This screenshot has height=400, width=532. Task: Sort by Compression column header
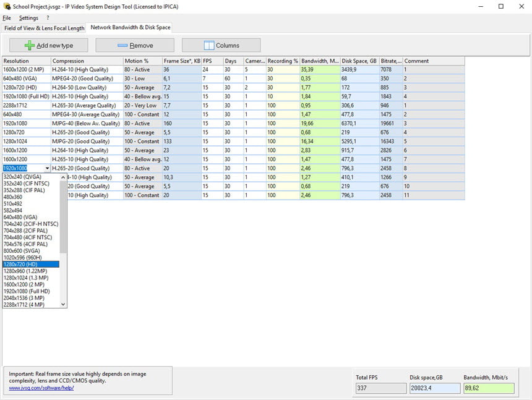[87, 61]
